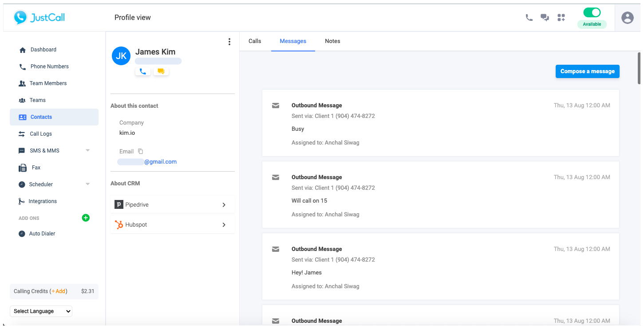
Task: Click the Teams group icon
Action: [22, 100]
